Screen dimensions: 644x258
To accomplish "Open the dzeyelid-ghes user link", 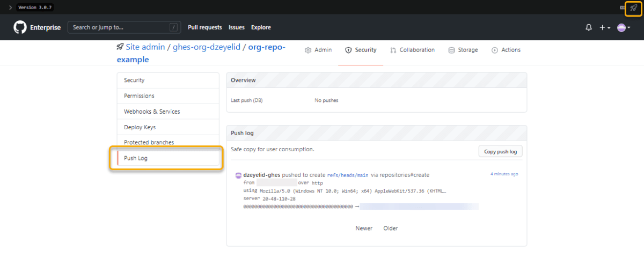I will click(x=262, y=175).
